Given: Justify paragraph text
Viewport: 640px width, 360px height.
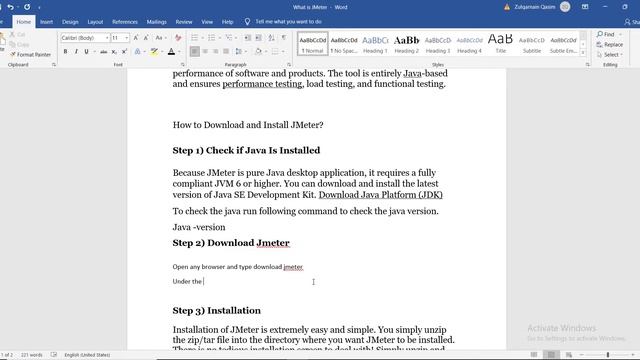Looking at the screenshot, I should [x=226, y=51].
